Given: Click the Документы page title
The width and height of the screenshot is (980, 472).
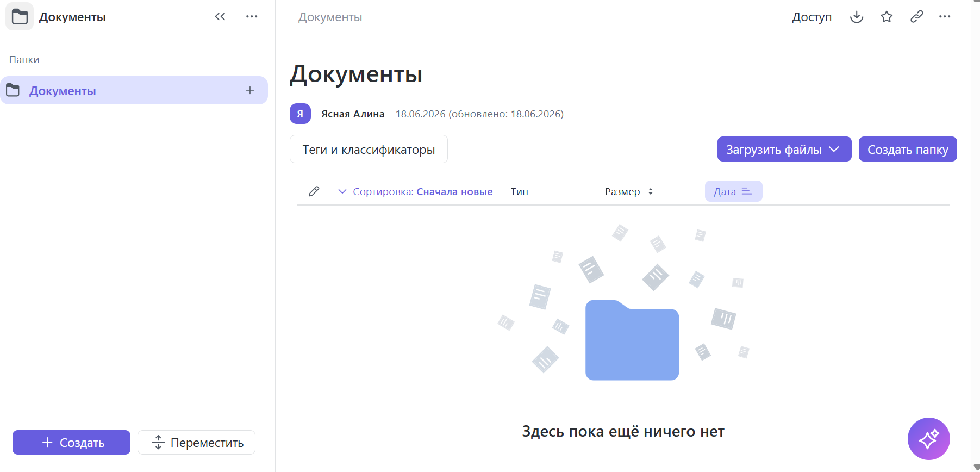Looking at the screenshot, I should point(356,74).
